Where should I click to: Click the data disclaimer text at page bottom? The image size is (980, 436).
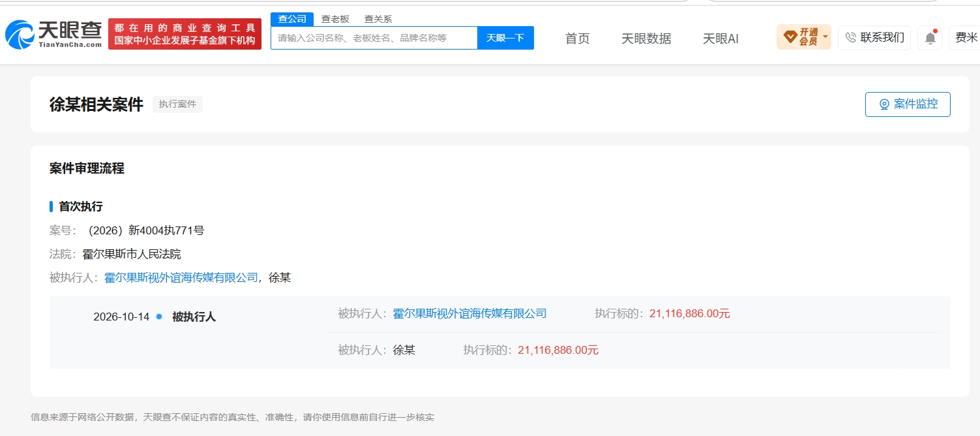click(x=232, y=417)
